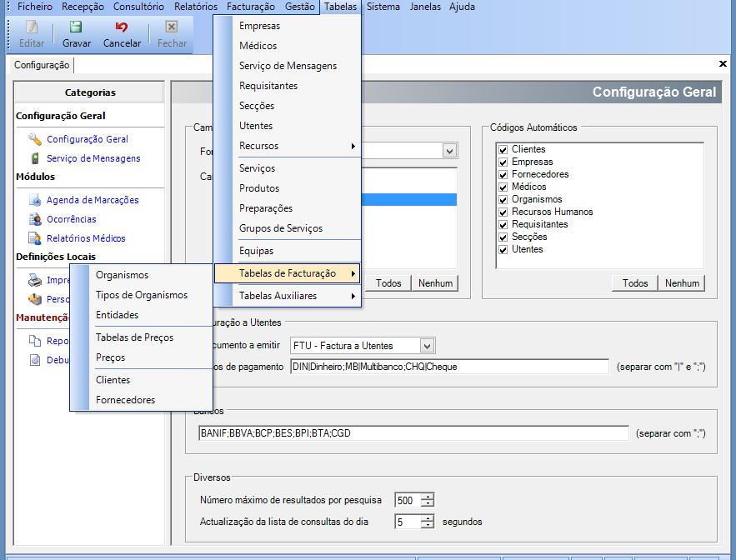The height and width of the screenshot is (560, 736).
Task: Click the Repo documents icon under Manutenção
Action: click(x=35, y=341)
